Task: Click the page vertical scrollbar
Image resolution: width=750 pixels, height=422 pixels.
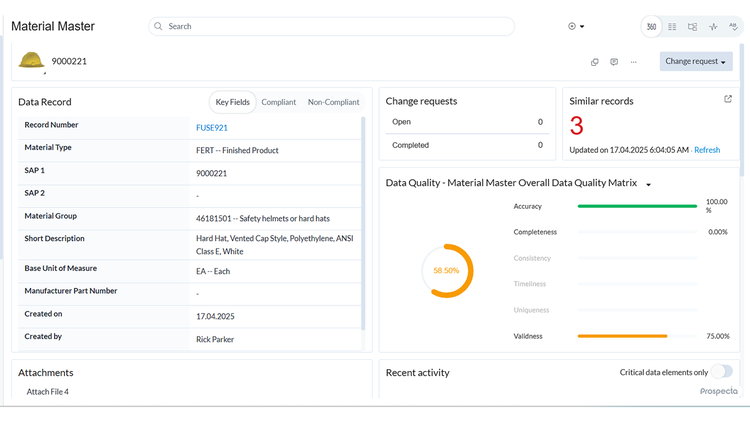Action: click(742, 110)
